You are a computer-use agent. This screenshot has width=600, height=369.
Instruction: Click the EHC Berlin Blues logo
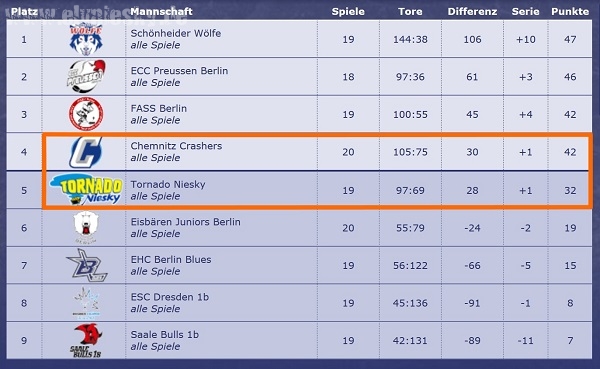point(86,265)
